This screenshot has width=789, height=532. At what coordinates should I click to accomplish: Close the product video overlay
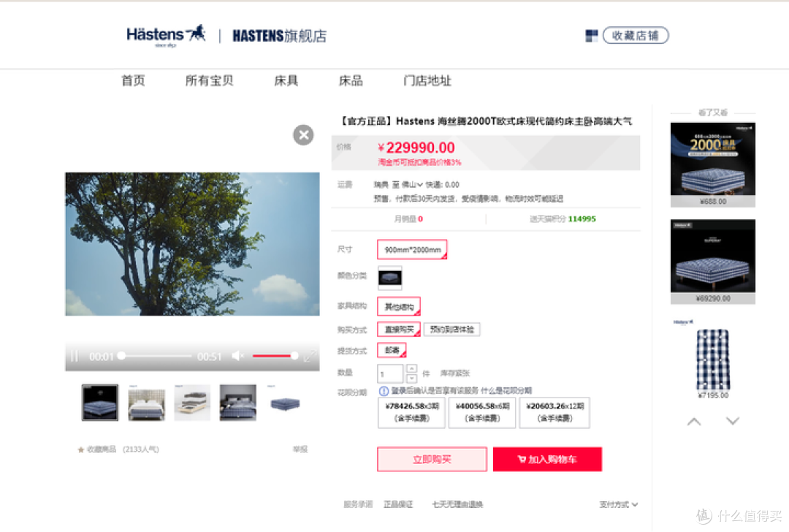click(x=303, y=135)
